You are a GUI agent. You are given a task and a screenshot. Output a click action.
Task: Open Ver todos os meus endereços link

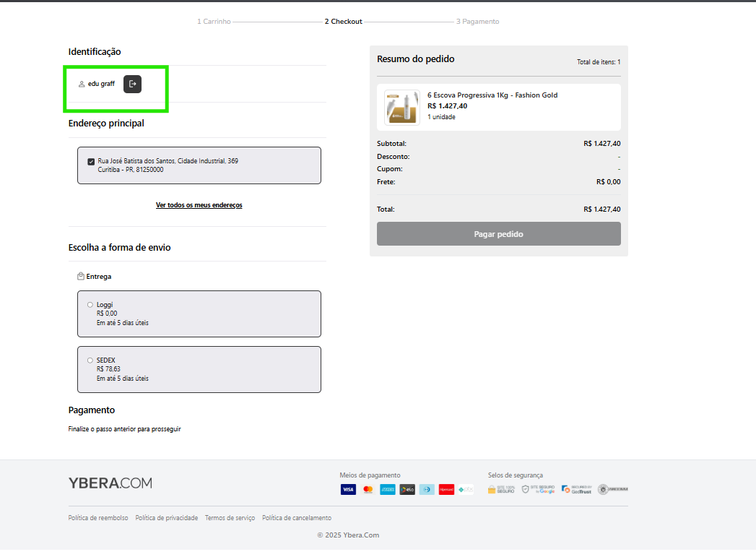[199, 205]
